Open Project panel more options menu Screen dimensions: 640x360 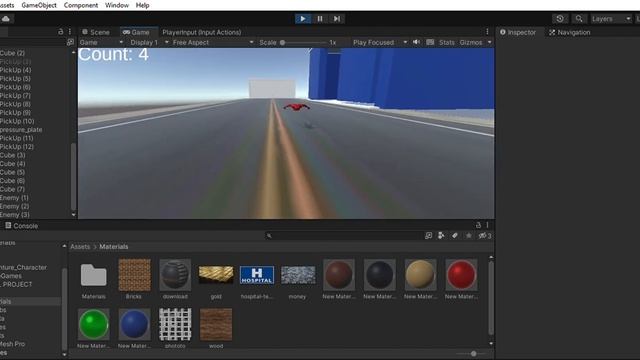click(487, 225)
